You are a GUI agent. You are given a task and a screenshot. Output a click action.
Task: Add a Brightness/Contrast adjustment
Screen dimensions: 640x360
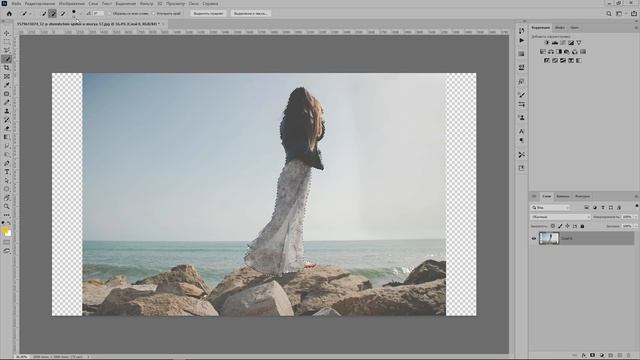[x=547, y=43]
